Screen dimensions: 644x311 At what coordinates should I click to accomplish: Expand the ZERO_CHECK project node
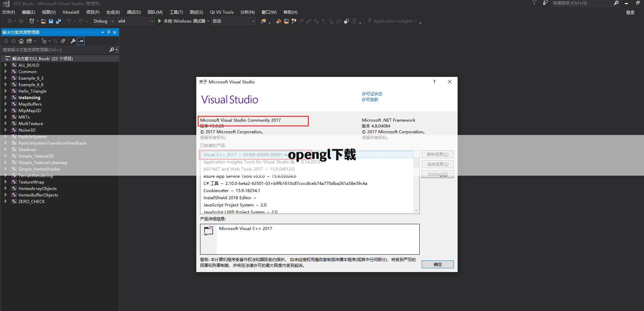(x=5, y=201)
